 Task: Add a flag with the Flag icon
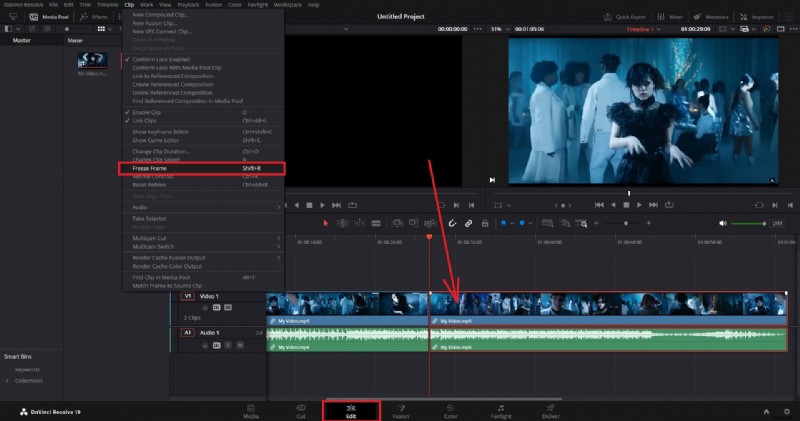[503, 223]
